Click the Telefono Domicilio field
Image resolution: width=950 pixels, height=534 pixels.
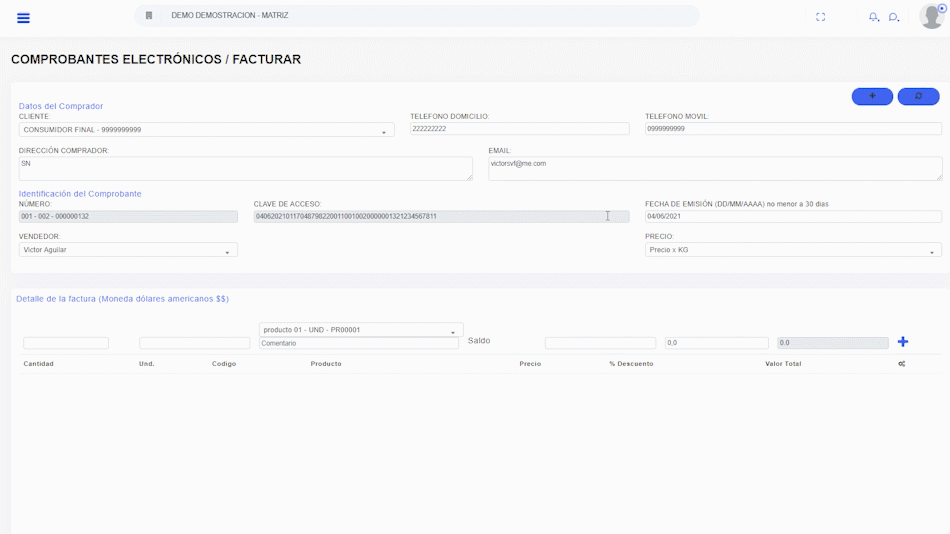[519, 129]
